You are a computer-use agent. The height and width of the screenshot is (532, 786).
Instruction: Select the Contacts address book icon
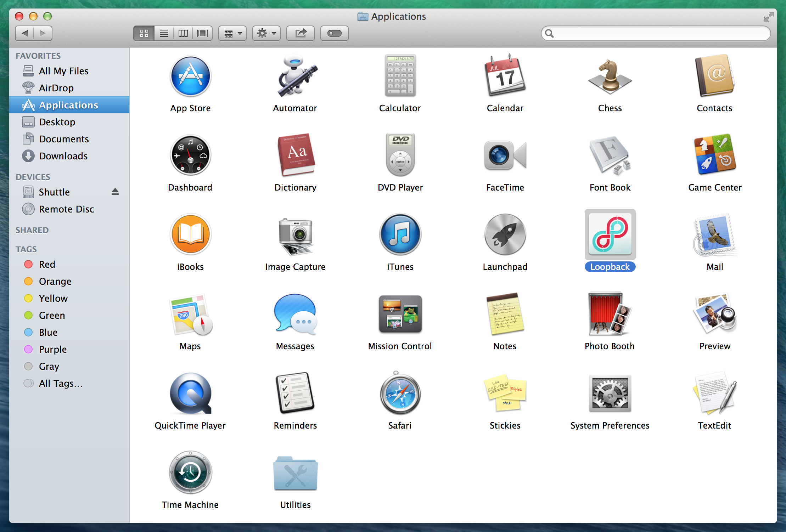click(x=715, y=75)
